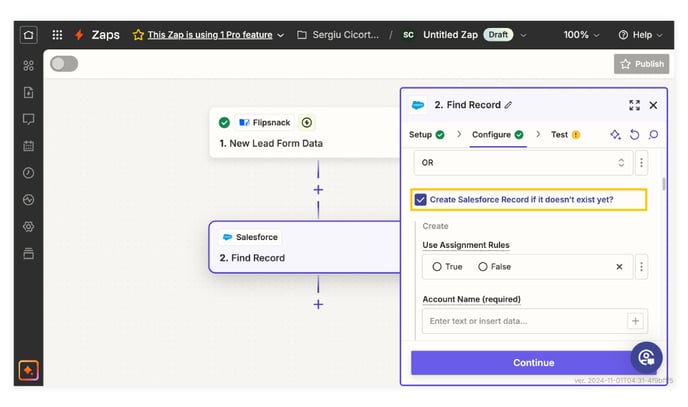Viewport: 688px width, 407px height.
Task: Click the Salesforce cloud icon in panel header
Action: click(418, 105)
